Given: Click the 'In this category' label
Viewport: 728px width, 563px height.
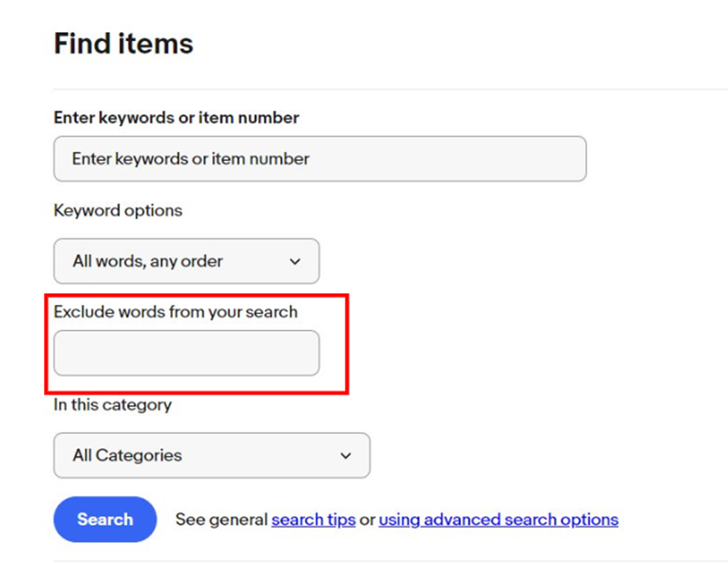Looking at the screenshot, I should [113, 405].
